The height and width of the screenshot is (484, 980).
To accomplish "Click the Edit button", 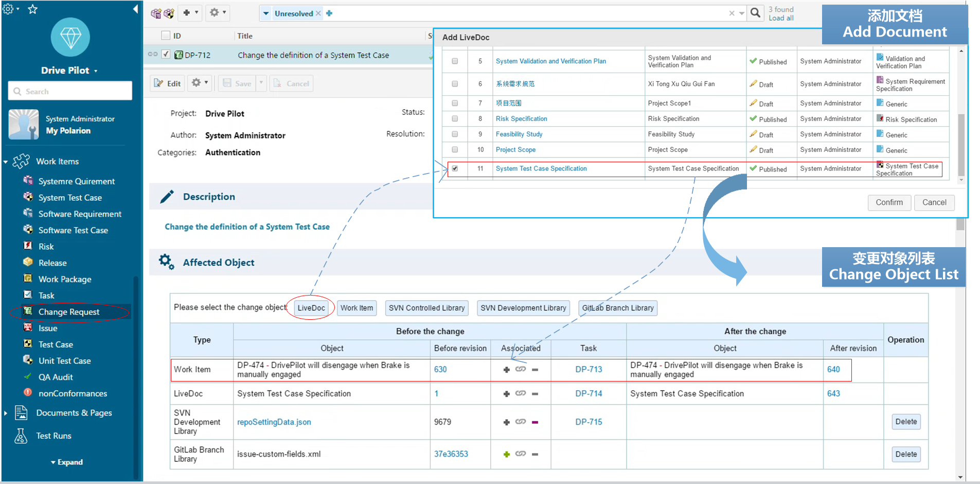I will (x=168, y=83).
